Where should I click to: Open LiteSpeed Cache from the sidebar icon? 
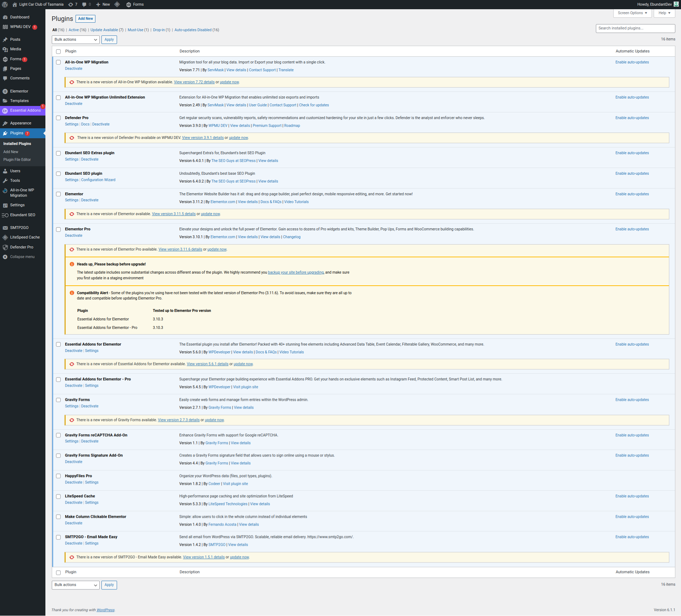click(x=5, y=237)
